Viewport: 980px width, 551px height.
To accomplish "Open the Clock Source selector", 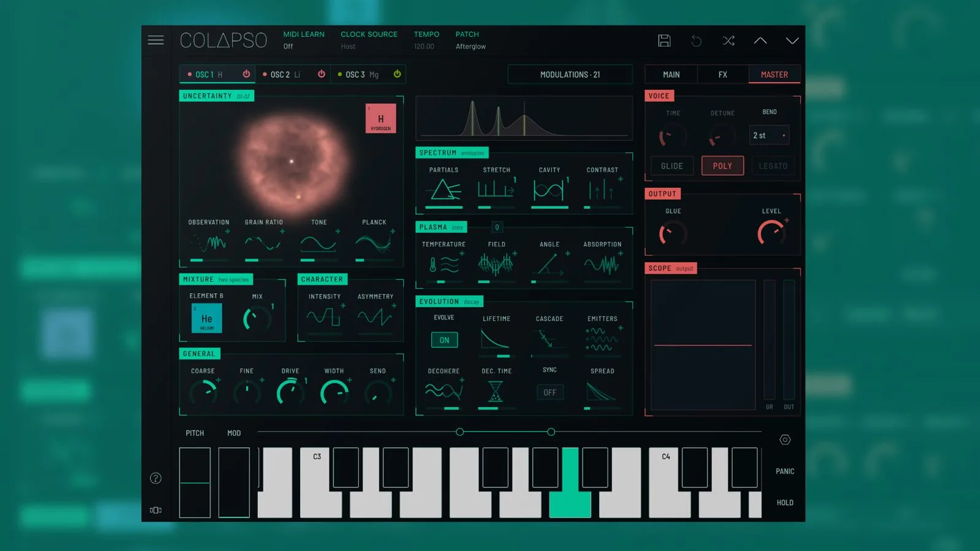I will [369, 40].
